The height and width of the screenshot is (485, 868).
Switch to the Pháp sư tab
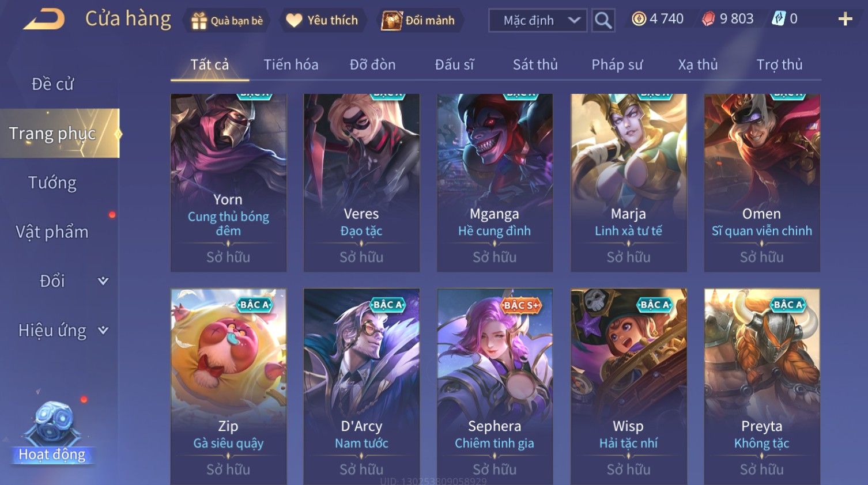[617, 65]
